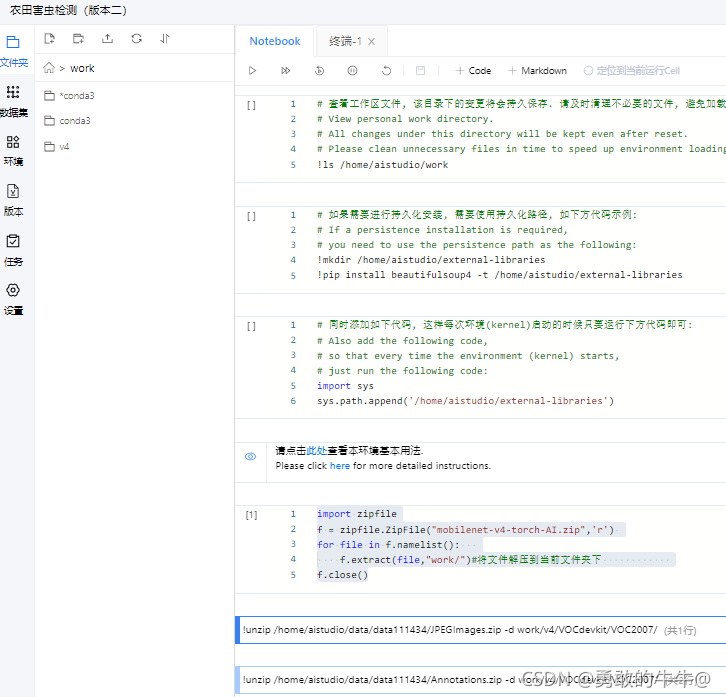Focus the unzip JPEGImages.zip cell
Viewport: 726px width, 697px height.
pos(482,630)
